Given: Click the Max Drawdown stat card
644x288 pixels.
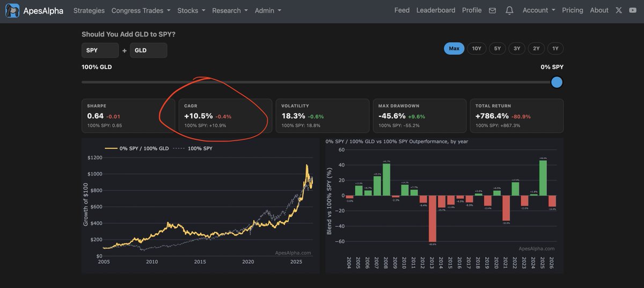Looking at the screenshot, I should click(x=420, y=116).
